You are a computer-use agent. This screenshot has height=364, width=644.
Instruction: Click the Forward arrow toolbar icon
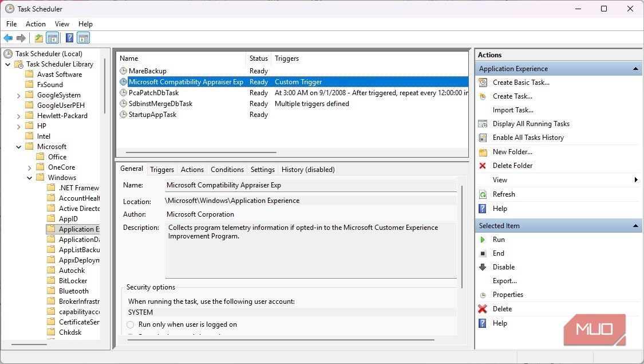coord(21,38)
